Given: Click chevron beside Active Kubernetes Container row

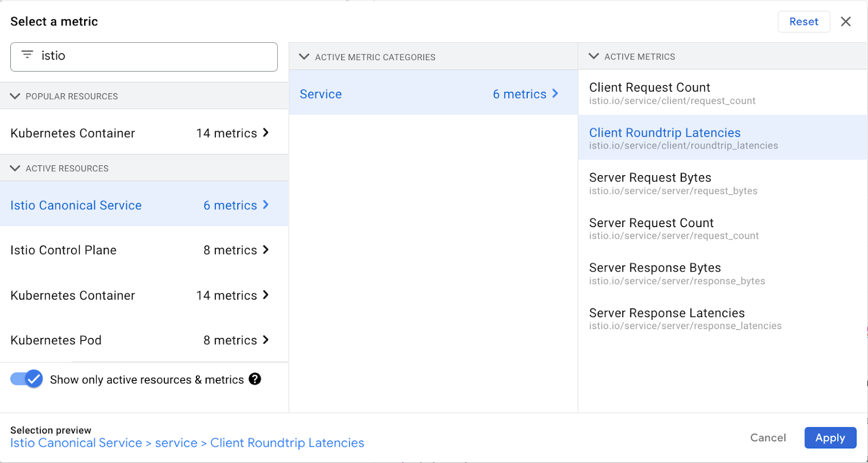Looking at the screenshot, I should pyautogui.click(x=266, y=295).
